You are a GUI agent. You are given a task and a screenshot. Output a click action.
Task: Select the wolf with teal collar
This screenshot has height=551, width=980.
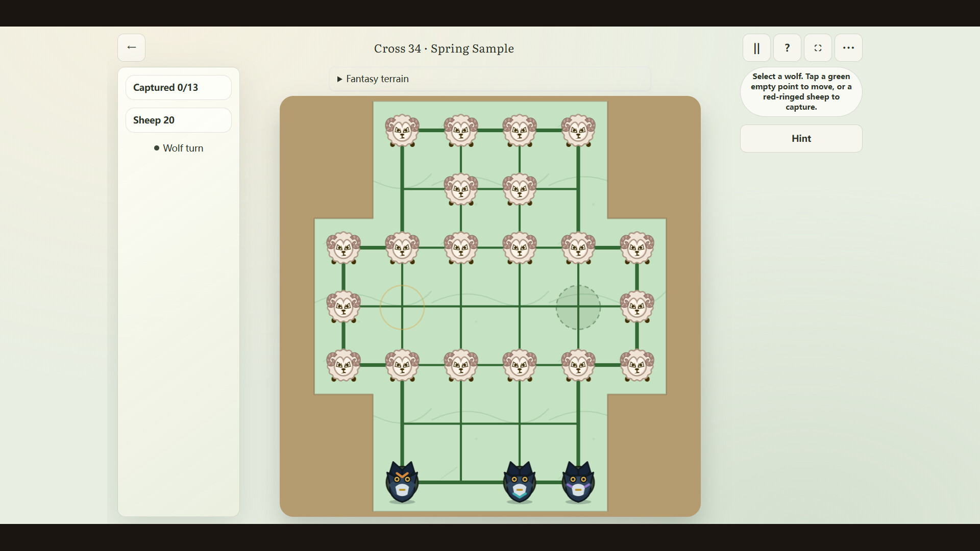(x=520, y=482)
